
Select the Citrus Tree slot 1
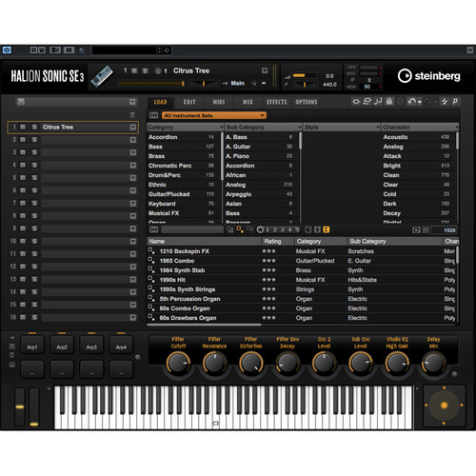pos(73,128)
